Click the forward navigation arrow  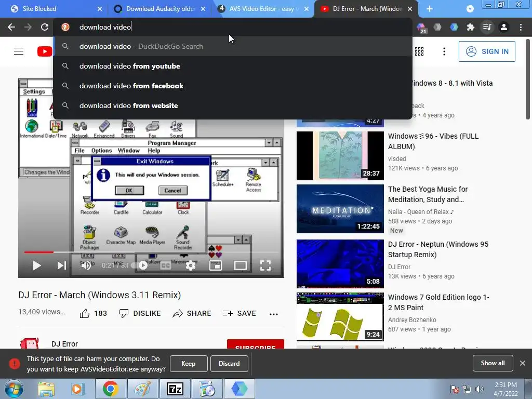[x=28, y=27]
